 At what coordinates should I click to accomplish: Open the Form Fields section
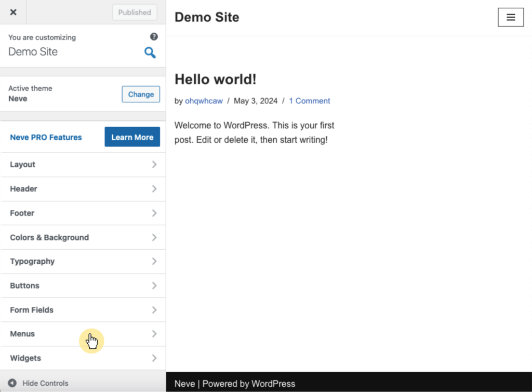[x=83, y=310]
